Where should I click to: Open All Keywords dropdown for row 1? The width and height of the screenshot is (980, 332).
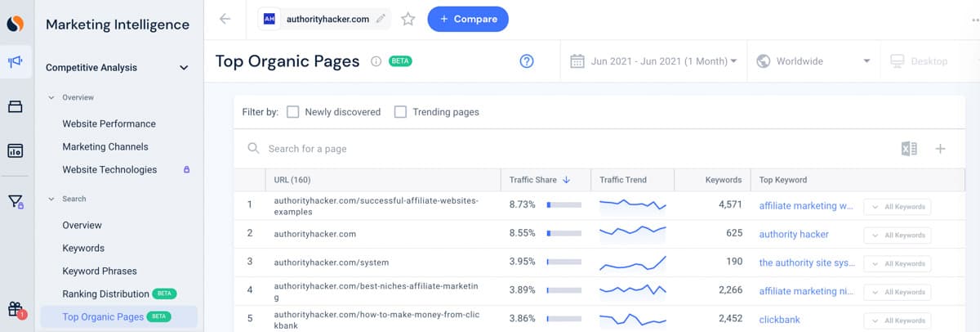click(x=898, y=207)
